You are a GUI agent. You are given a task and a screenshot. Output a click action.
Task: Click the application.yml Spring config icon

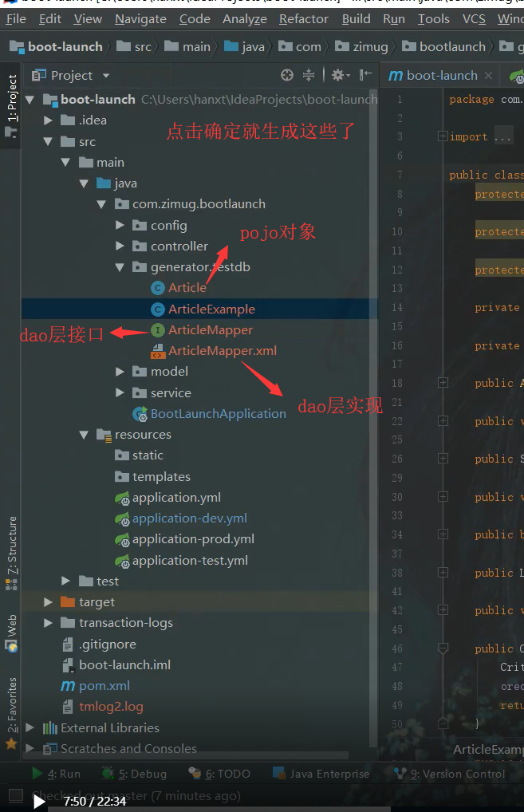click(x=122, y=499)
